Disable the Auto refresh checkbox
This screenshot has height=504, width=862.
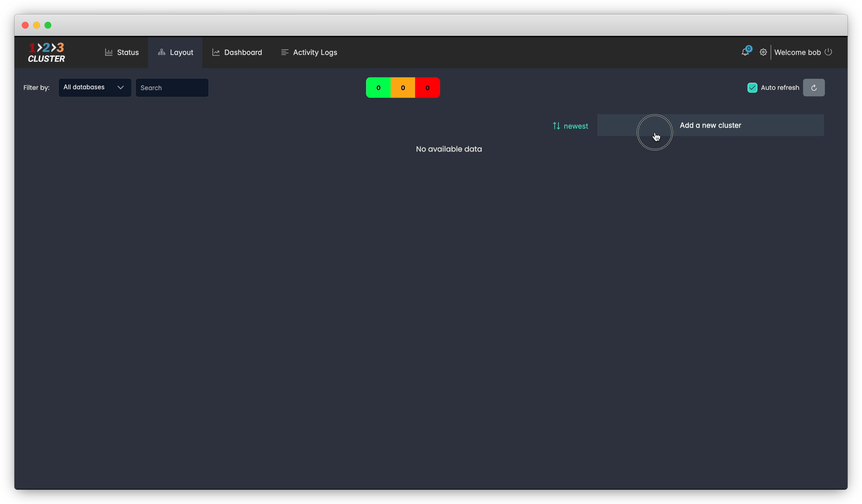(752, 88)
